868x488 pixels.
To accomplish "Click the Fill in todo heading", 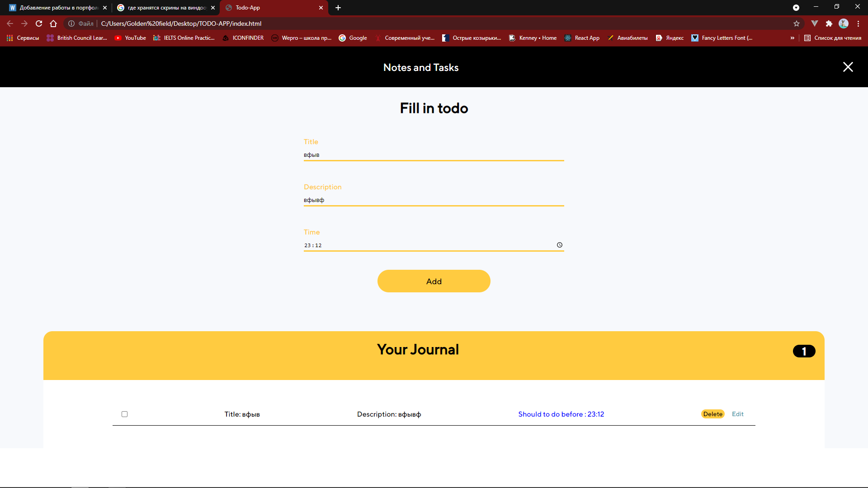I will (434, 108).
